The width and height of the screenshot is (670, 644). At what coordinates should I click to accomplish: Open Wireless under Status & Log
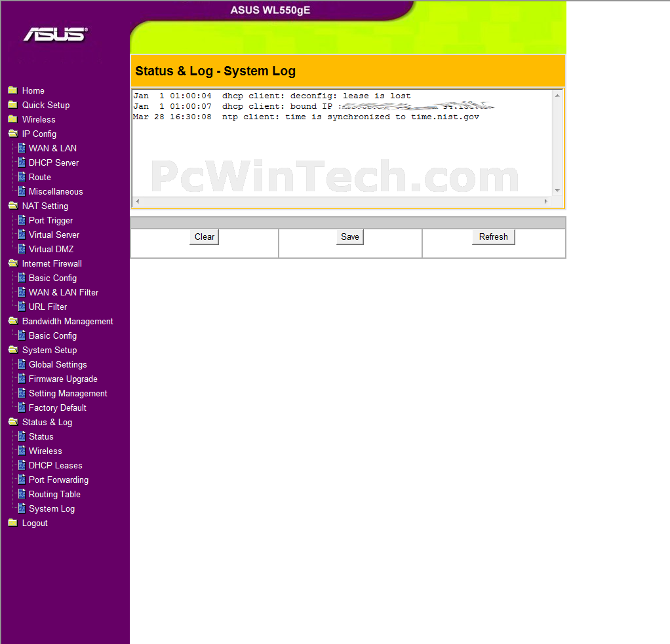coord(45,451)
